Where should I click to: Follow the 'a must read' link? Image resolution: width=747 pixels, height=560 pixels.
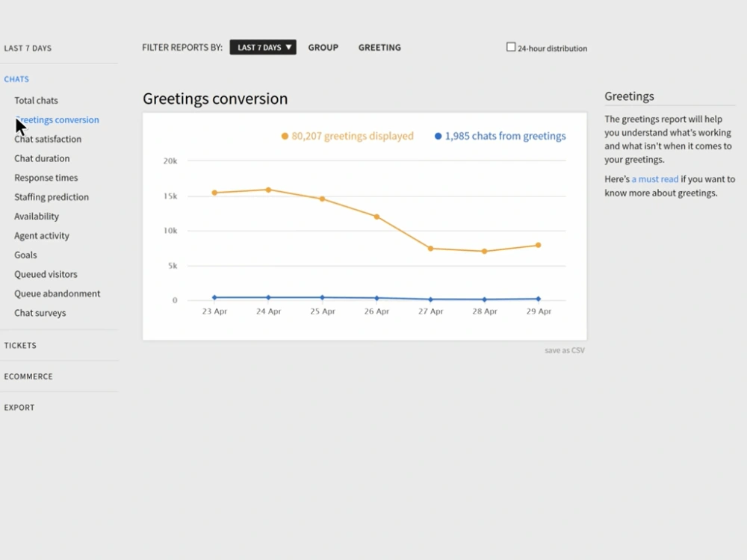pyautogui.click(x=654, y=179)
